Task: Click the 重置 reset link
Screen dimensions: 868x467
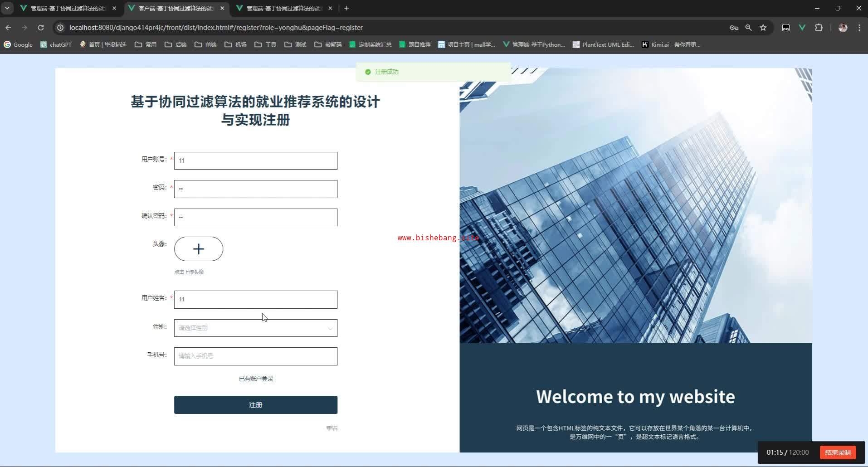Action: pos(332,428)
